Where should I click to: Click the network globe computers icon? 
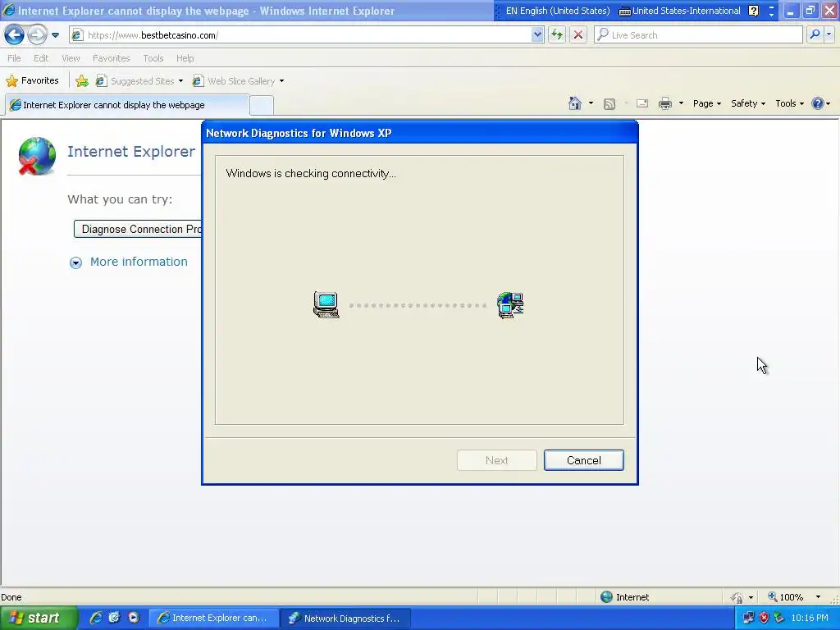click(510, 305)
